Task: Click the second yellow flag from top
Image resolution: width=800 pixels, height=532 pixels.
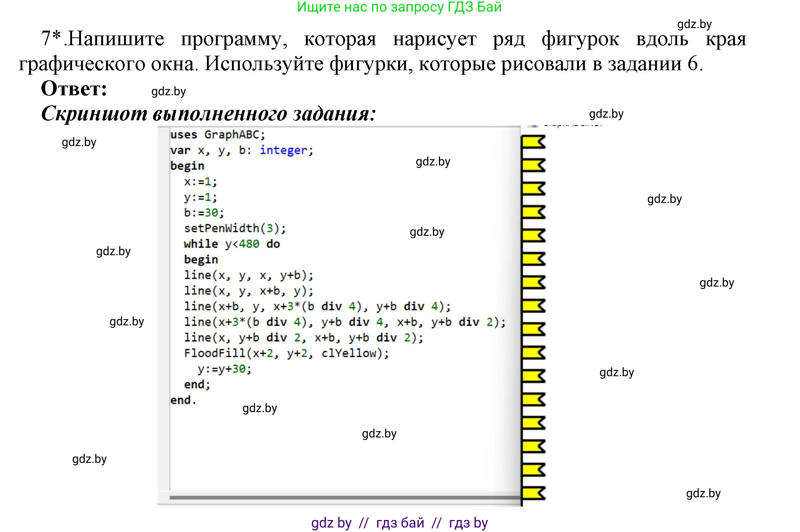Action: (533, 166)
